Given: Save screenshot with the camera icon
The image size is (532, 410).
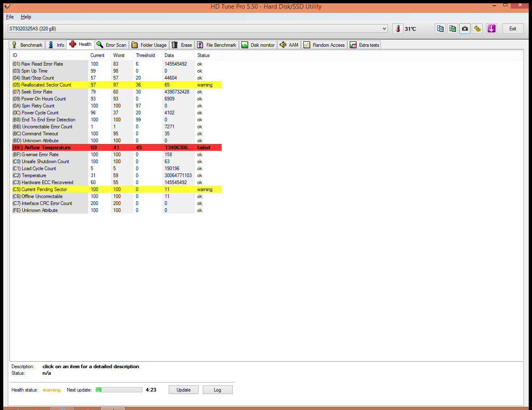Looking at the screenshot, I should click(465, 29).
